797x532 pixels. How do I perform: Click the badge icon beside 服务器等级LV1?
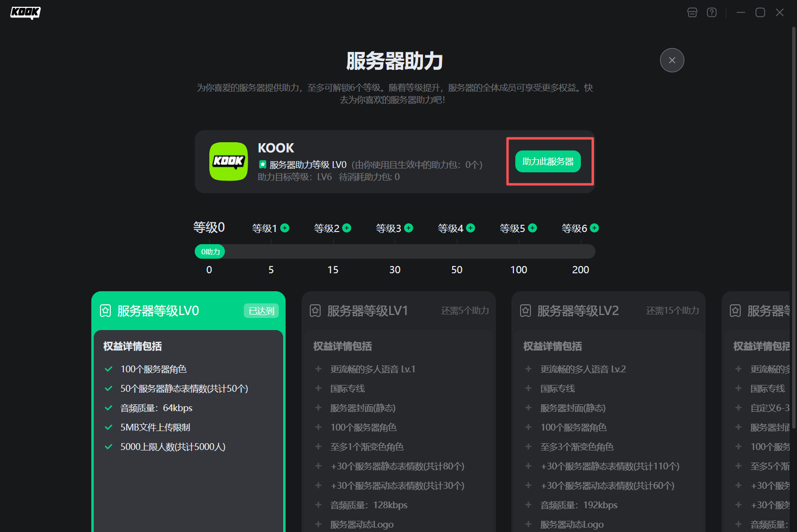point(315,311)
